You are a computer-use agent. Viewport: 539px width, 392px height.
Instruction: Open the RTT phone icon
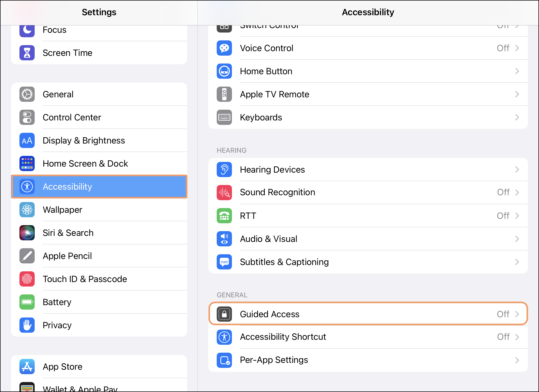click(224, 216)
